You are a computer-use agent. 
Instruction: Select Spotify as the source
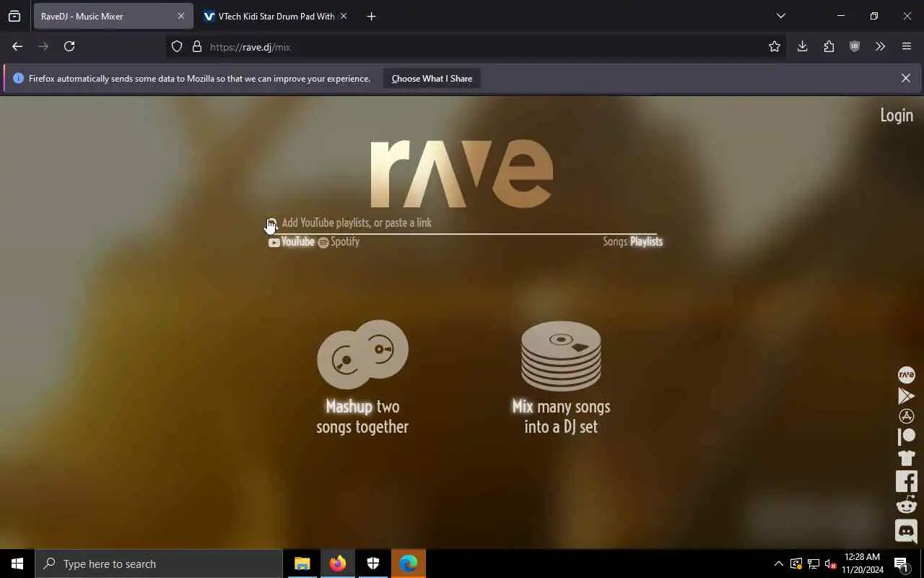[x=339, y=242]
